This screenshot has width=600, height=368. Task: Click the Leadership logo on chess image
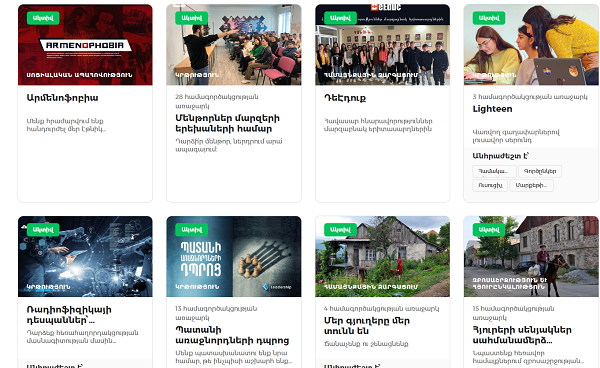click(277, 287)
